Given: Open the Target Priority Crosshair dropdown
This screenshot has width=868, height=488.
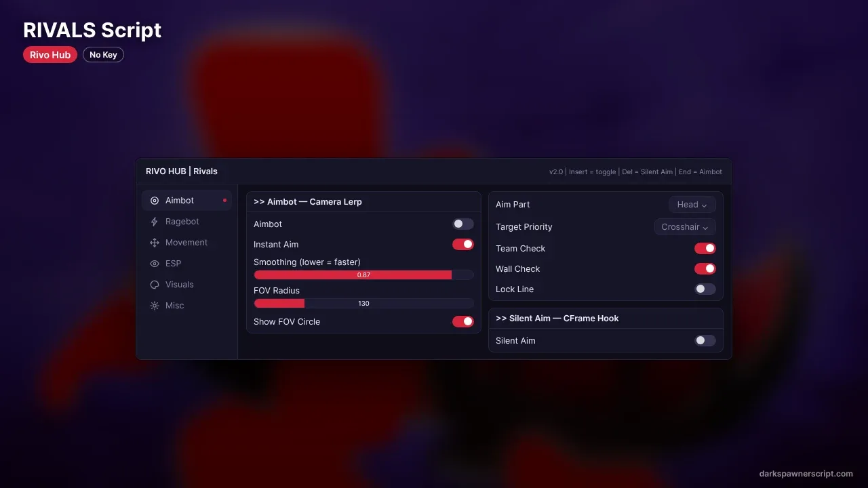Looking at the screenshot, I should pyautogui.click(x=685, y=227).
